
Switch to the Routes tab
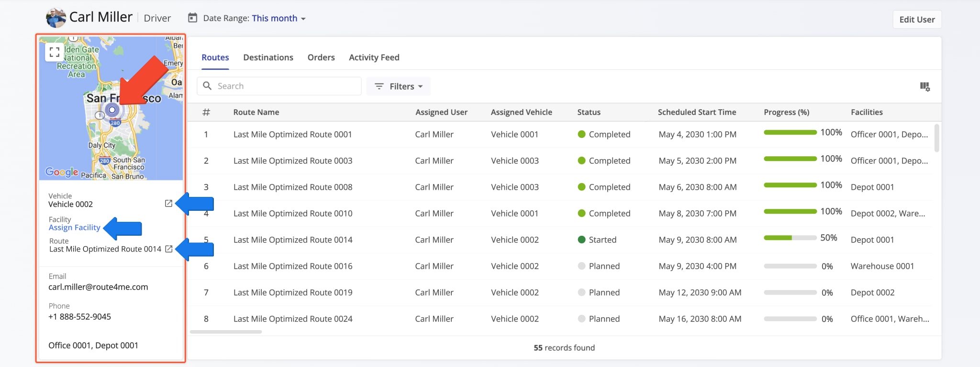tap(215, 57)
